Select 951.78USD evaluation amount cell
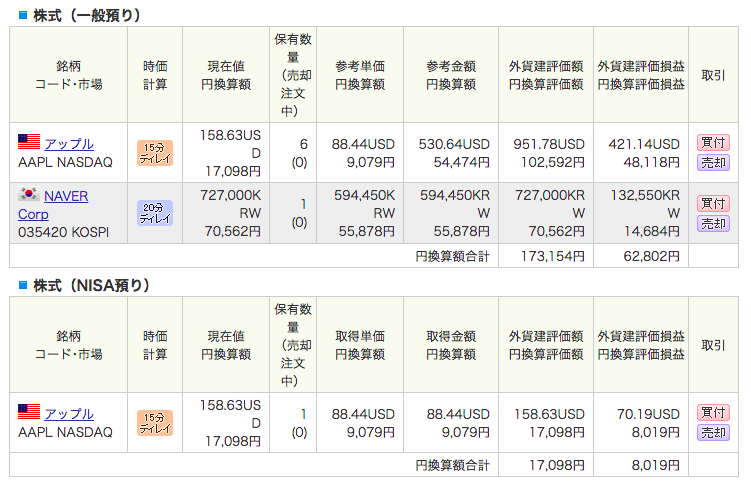This screenshot has width=751, height=492. pyautogui.click(x=549, y=144)
